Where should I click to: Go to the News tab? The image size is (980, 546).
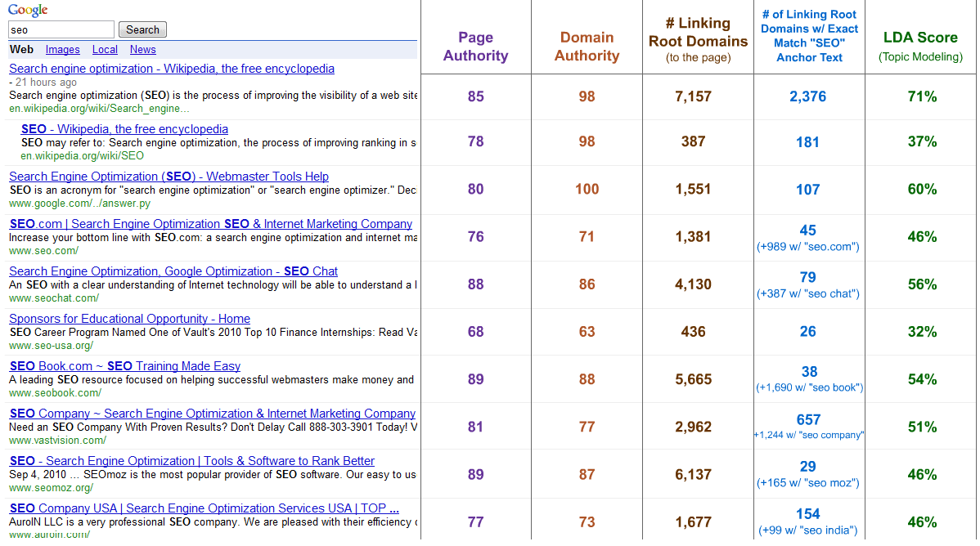pos(142,50)
